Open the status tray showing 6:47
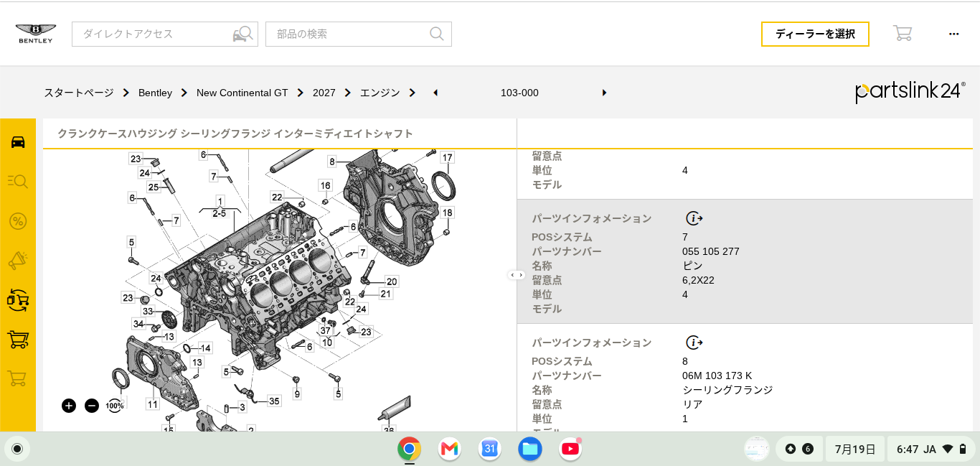The height and width of the screenshot is (466, 980). pyautogui.click(x=932, y=449)
